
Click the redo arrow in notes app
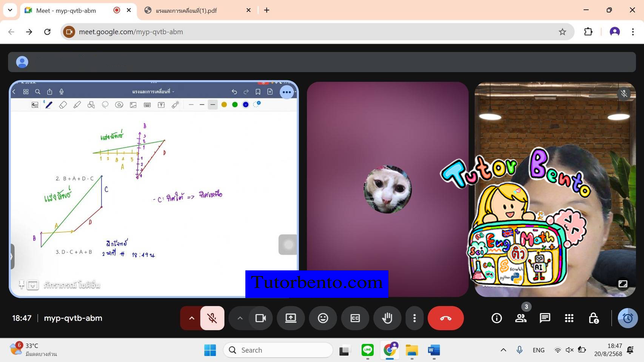(x=246, y=92)
